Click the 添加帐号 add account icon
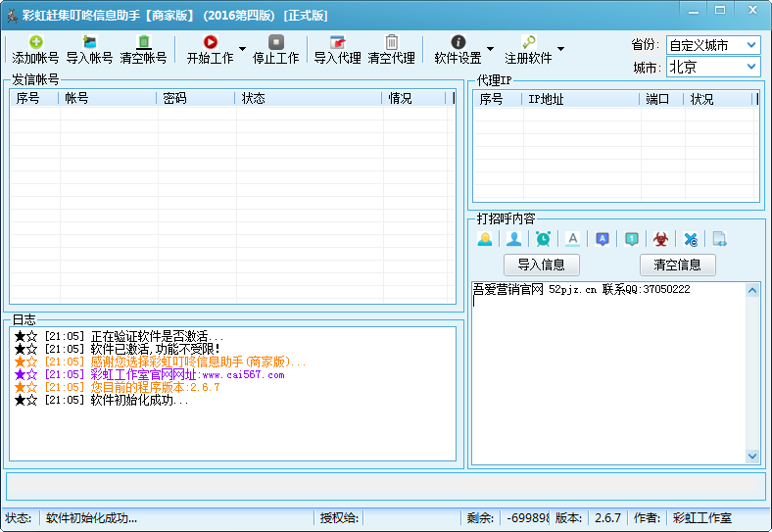This screenshot has width=772, height=532. click(x=35, y=43)
